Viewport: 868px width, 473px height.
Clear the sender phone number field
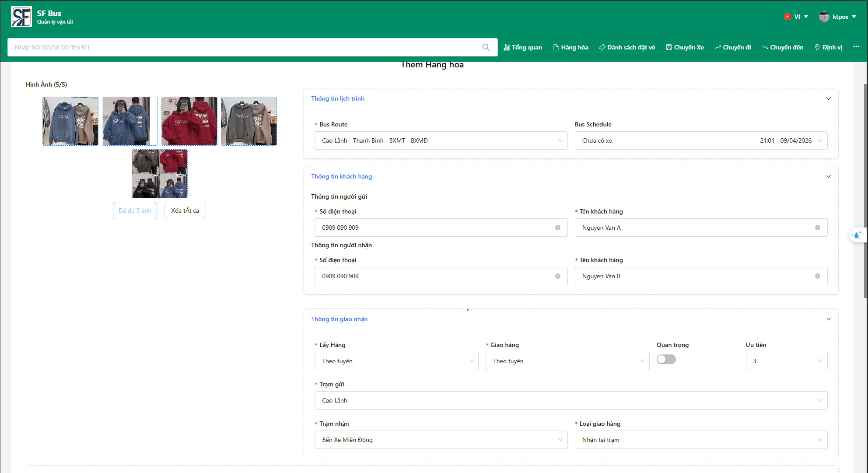557,228
